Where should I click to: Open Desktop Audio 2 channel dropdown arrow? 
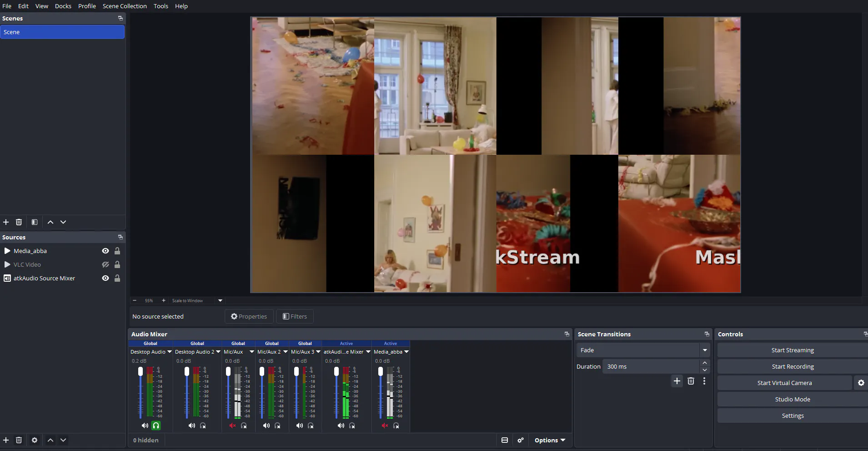pos(218,352)
